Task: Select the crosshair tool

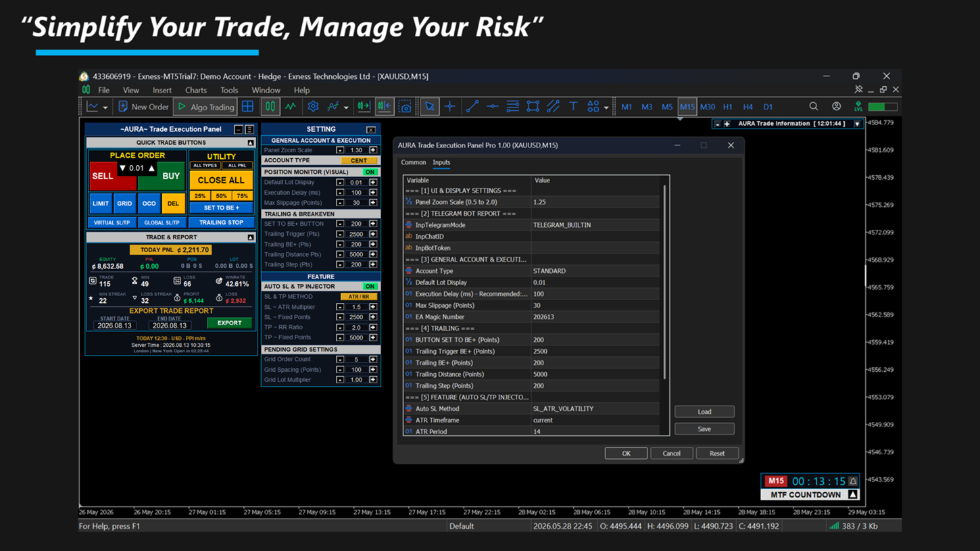Action: click(450, 107)
